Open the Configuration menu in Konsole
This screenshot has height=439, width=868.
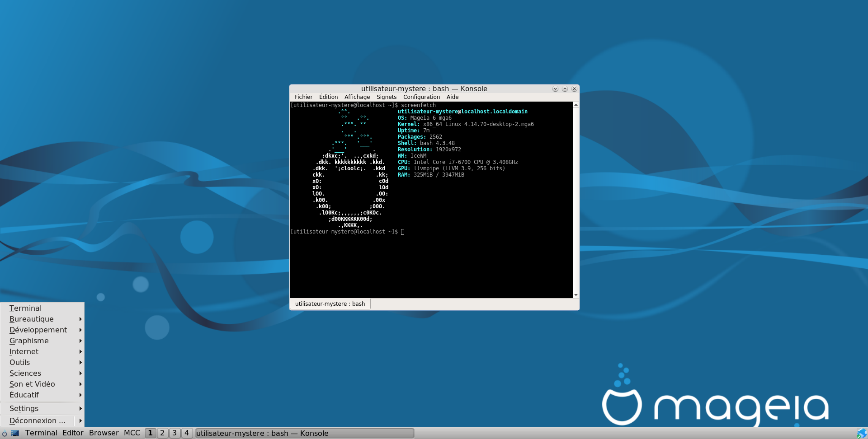tap(421, 97)
